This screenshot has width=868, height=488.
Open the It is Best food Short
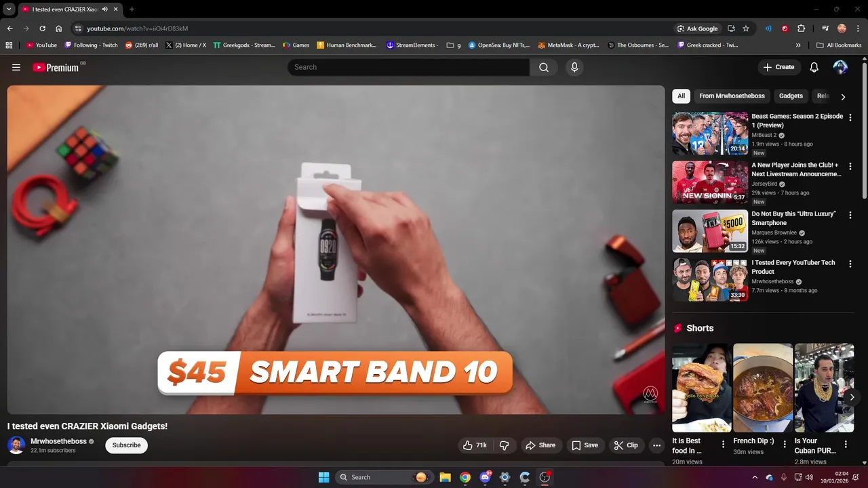tap(702, 388)
